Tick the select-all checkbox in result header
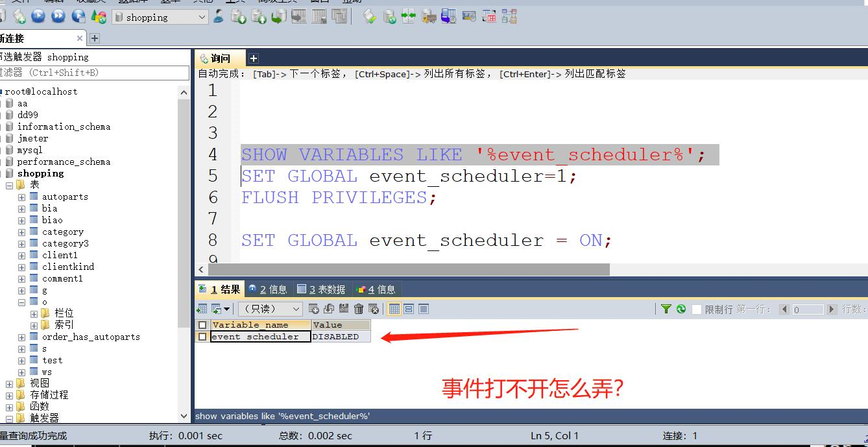Screen dimensions: 868x447 [202, 325]
